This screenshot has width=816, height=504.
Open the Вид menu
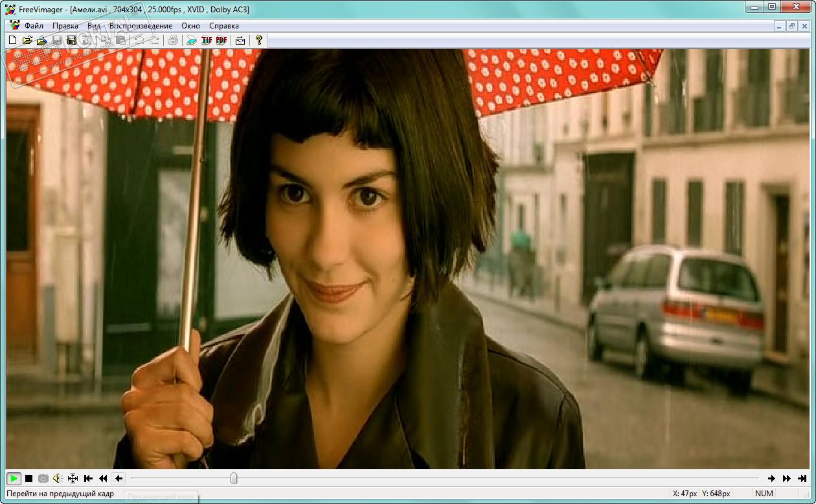(x=94, y=26)
